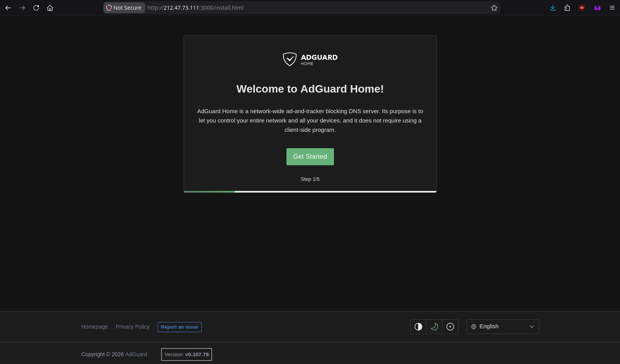Click the browser forward arrow
The height and width of the screenshot is (364, 620).
[x=22, y=8]
